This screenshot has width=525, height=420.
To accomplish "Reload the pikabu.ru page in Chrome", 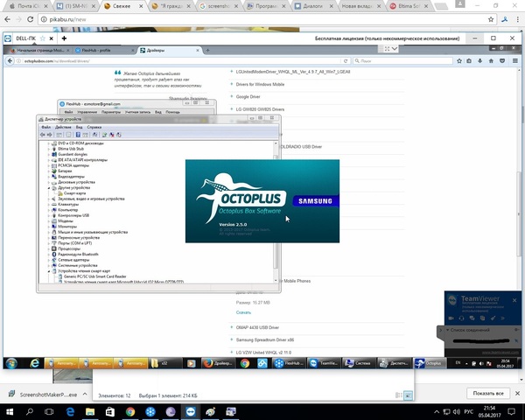I will pyautogui.click(x=30, y=19).
